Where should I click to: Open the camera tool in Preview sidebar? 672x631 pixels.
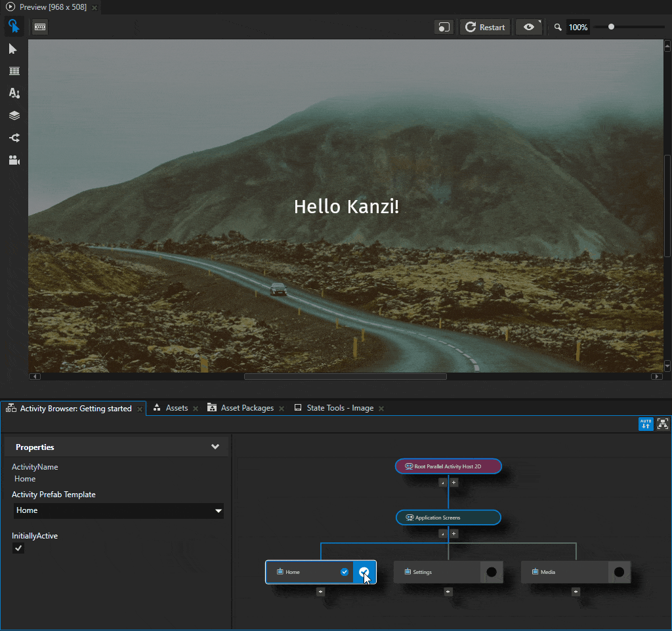click(14, 160)
